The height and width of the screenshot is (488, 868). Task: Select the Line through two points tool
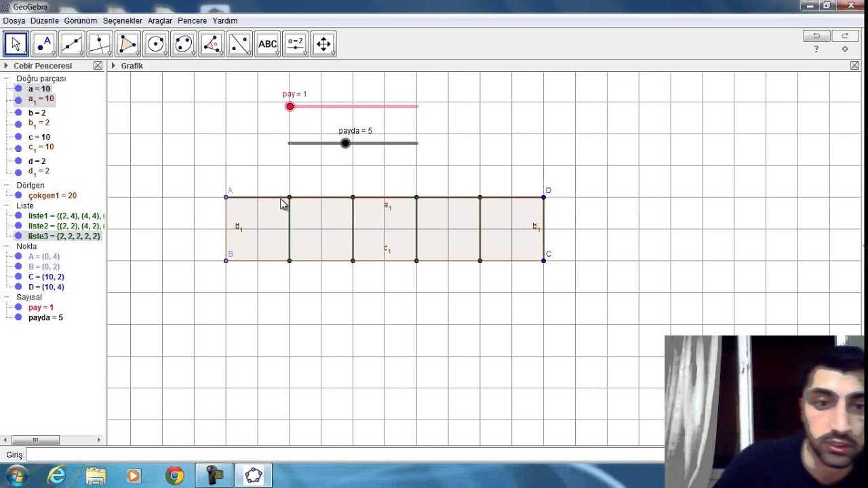click(x=71, y=44)
